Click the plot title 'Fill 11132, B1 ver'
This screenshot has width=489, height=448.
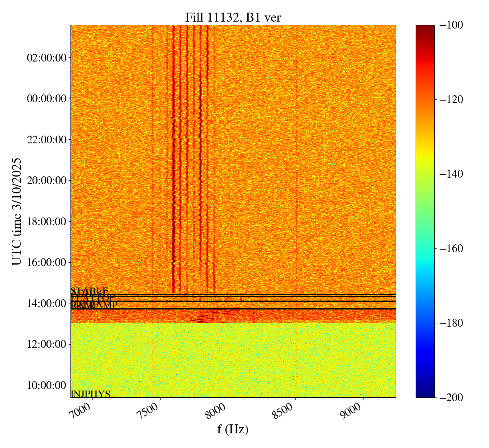pos(233,17)
